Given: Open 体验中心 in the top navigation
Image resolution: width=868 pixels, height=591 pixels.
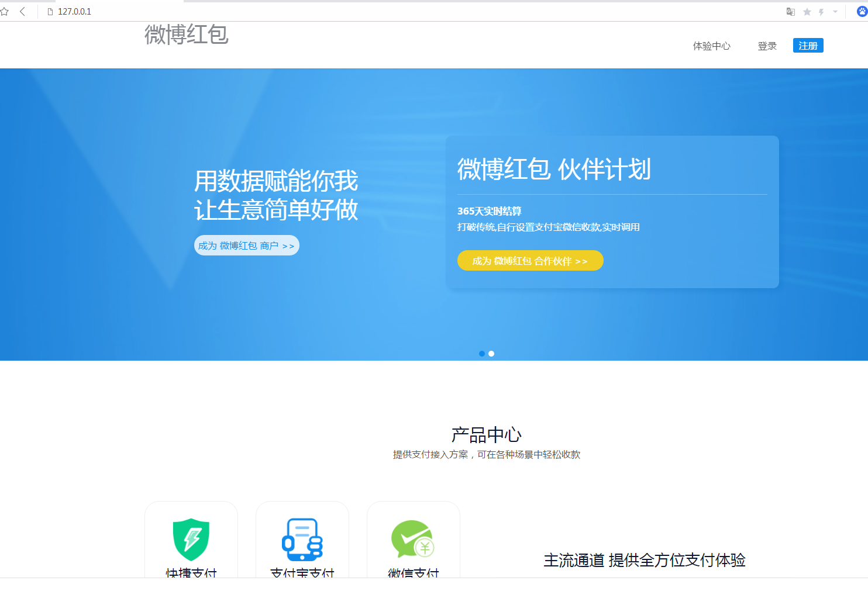Looking at the screenshot, I should (712, 46).
